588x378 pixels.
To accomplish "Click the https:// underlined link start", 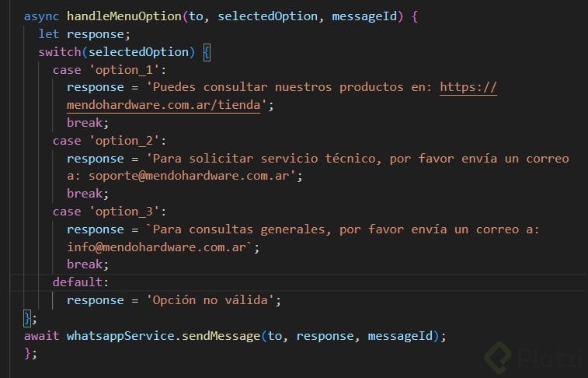I will [468, 87].
